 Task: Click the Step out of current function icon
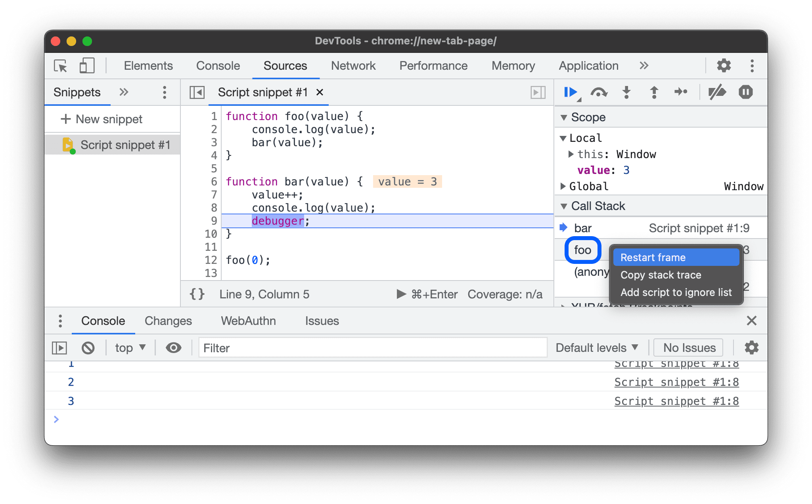654,92
